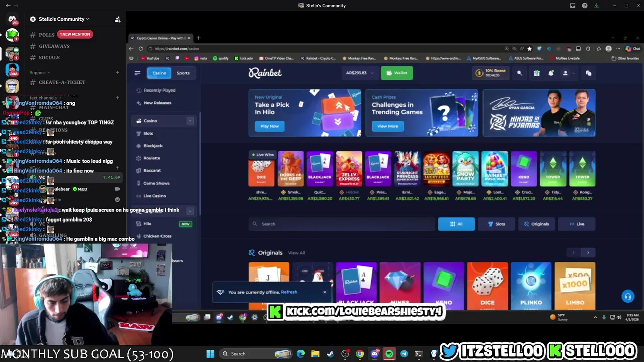The height and width of the screenshot is (362, 644).
Task: Click the Discord download arrow icon
Action: click(x=597, y=6)
